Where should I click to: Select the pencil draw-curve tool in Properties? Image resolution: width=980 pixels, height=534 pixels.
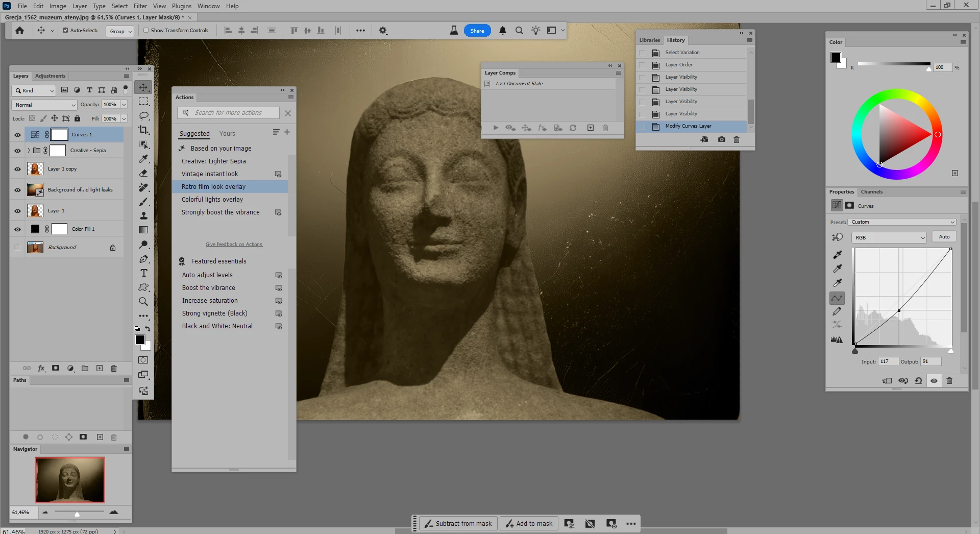(837, 311)
